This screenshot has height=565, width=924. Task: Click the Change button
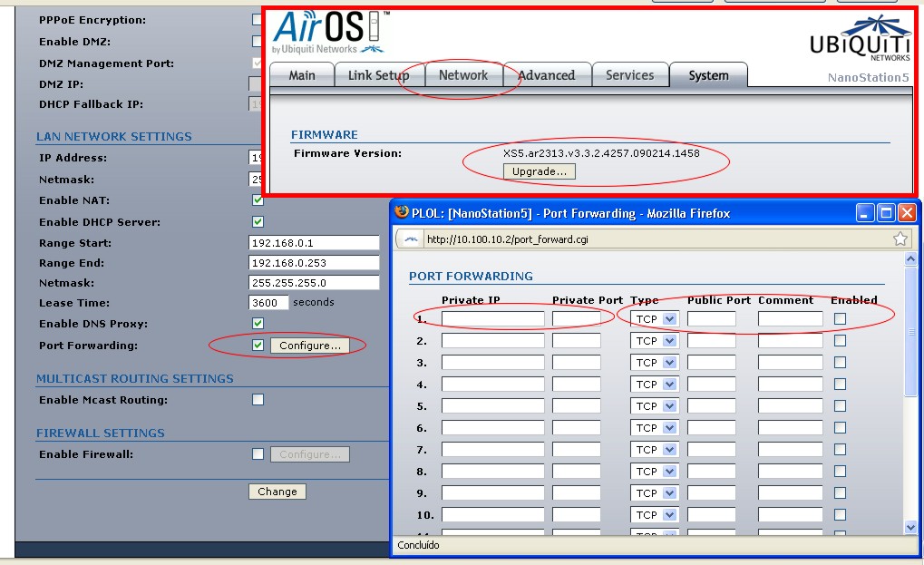click(277, 492)
